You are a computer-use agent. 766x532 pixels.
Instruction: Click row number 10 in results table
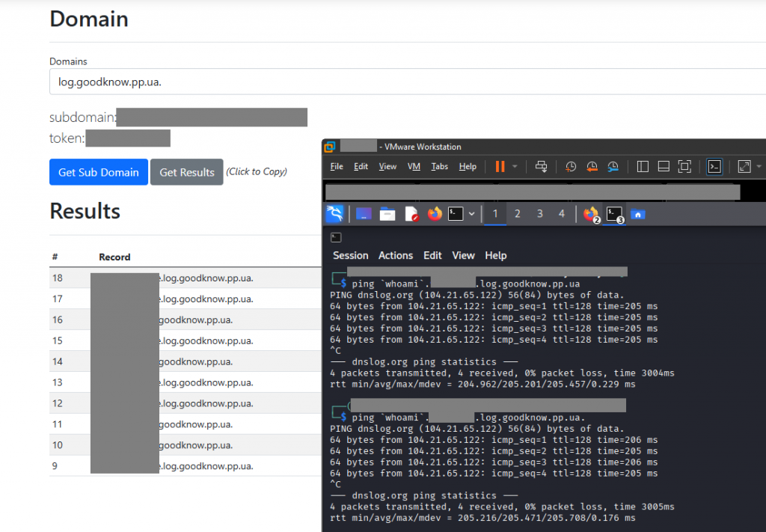tap(58, 445)
